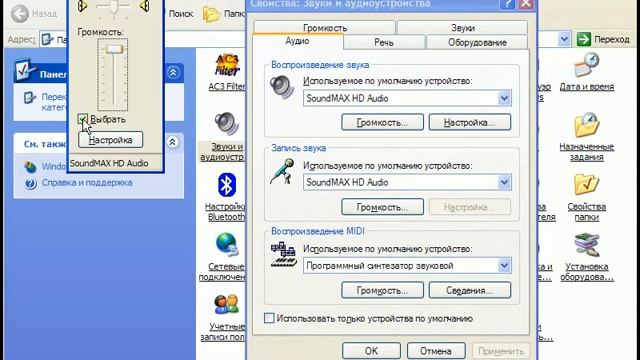Click the Windows Update icon in See Also
Screen dimensions: 640x360
pyautogui.click(x=30, y=167)
